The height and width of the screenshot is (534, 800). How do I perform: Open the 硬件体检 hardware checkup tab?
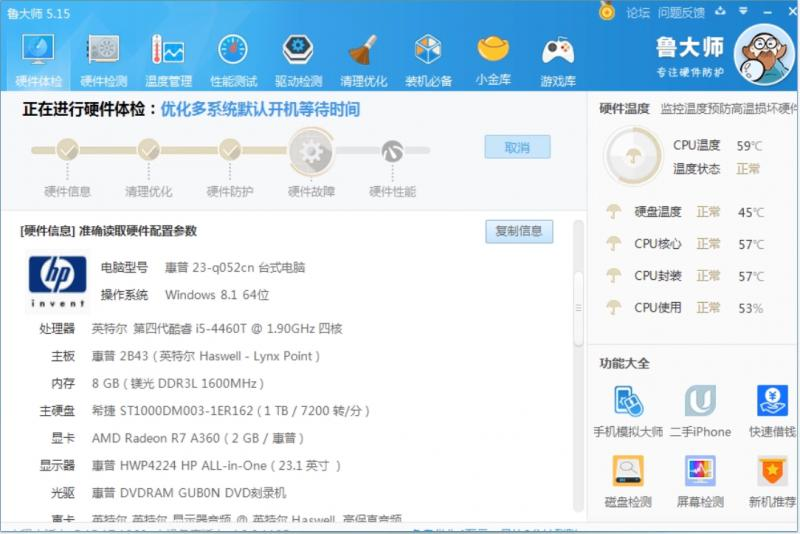(x=38, y=60)
